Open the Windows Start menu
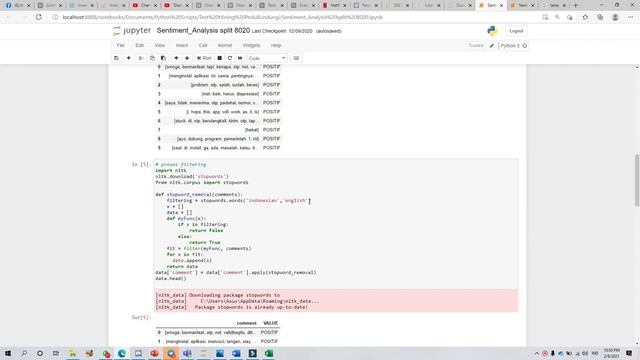The image size is (640, 360). click(8, 353)
